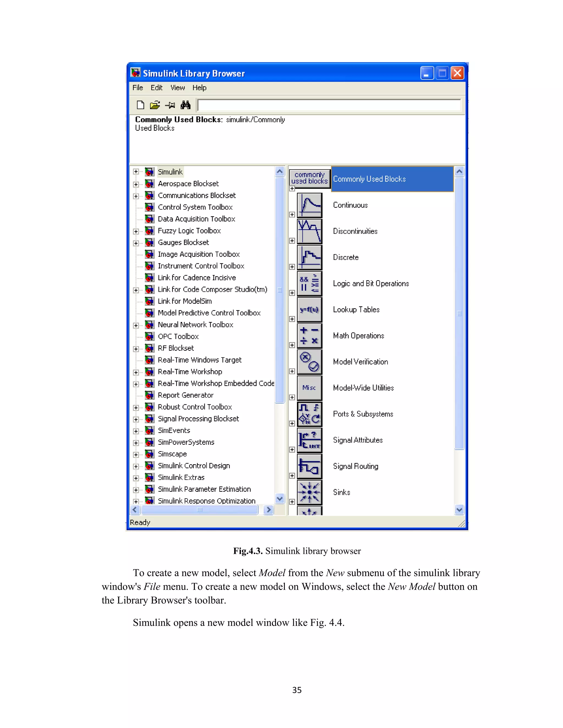Click the Open model folder icon
The image size is (563, 728).
[155, 105]
